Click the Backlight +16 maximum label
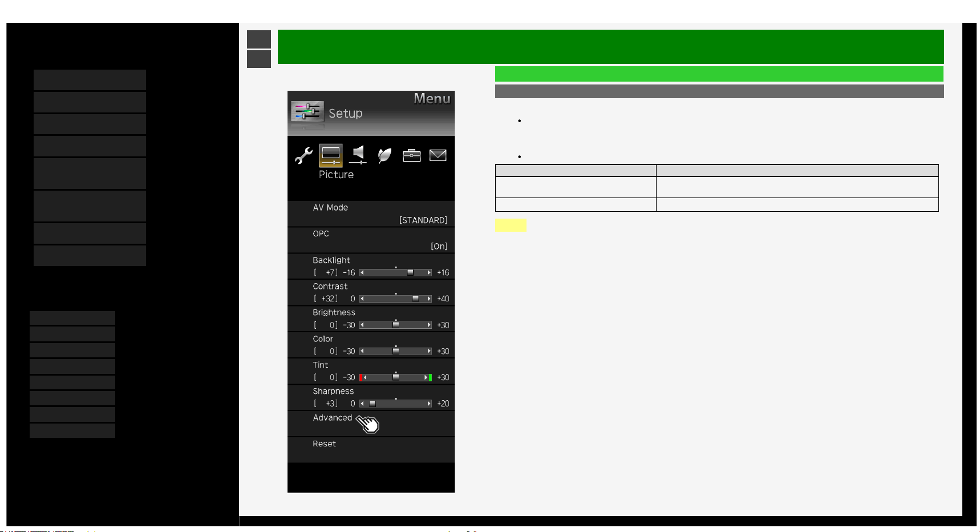Viewport: 980px width, 532px height. tap(443, 273)
